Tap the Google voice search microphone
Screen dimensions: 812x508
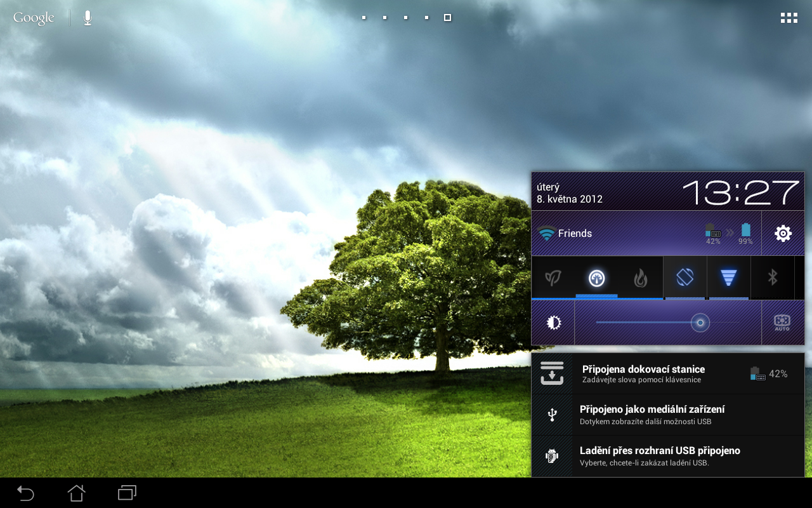[x=87, y=17]
